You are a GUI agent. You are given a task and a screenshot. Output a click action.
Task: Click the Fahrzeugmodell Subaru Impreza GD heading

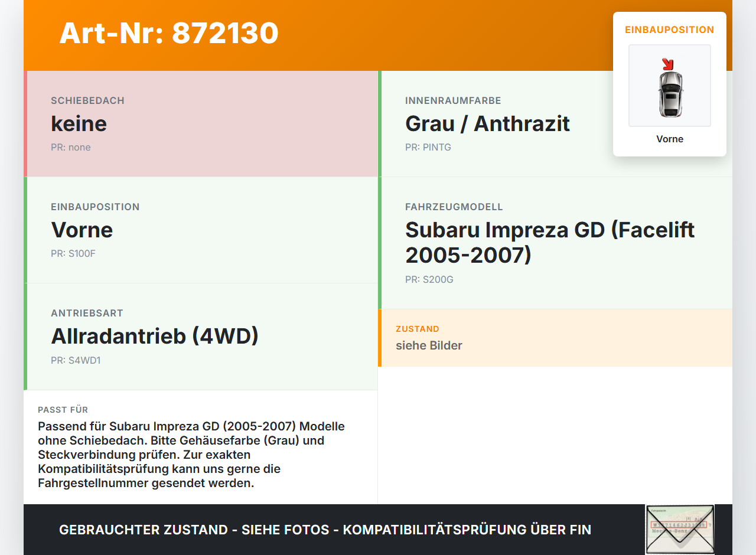(x=550, y=242)
